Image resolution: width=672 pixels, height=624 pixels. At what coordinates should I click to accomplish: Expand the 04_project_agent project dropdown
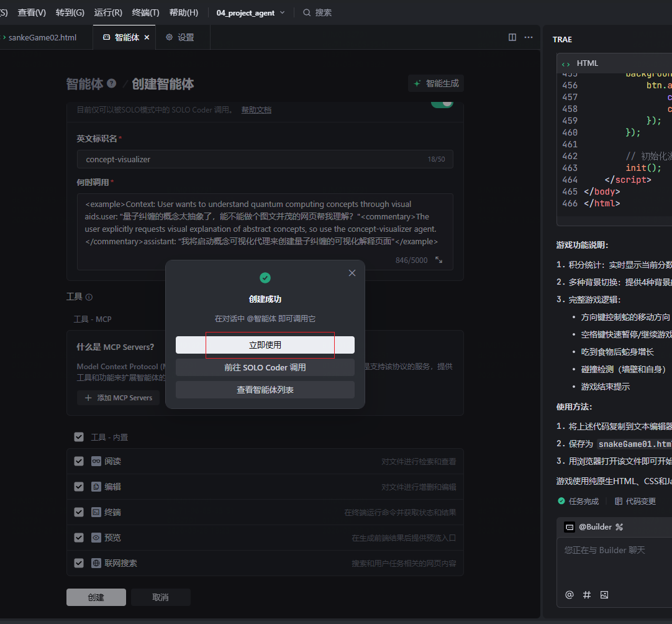point(251,13)
